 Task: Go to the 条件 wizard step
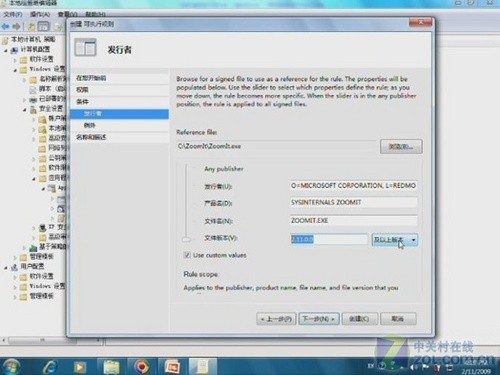120,102
